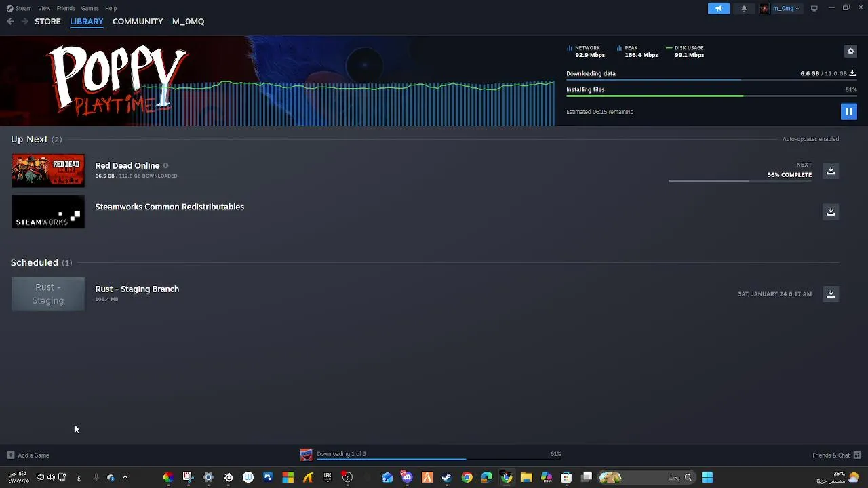Screen dimensions: 868x488
Task: Open OBS Studio from the taskbar
Action: 347,478
